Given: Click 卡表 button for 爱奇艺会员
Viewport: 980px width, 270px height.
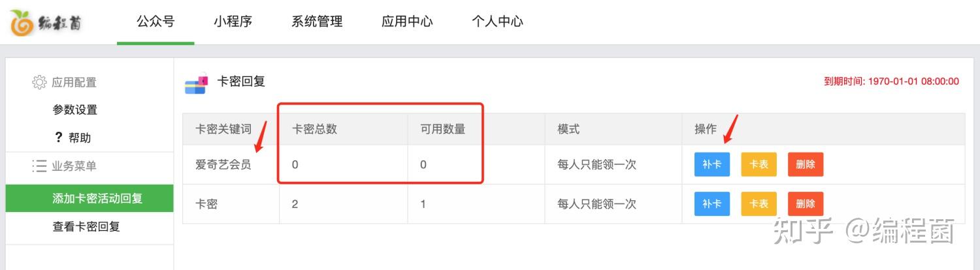Looking at the screenshot, I should click(x=759, y=164).
